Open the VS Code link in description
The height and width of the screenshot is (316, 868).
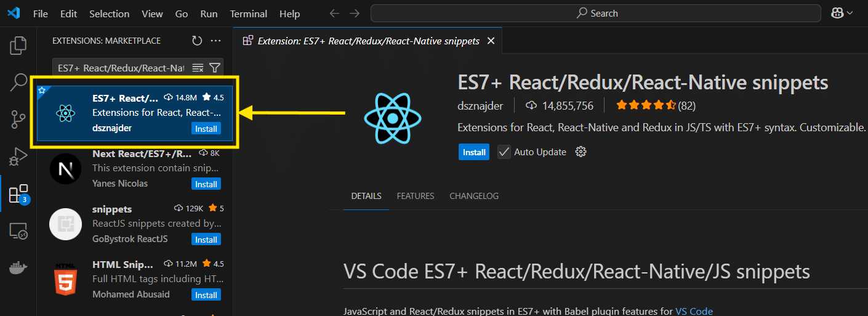pyautogui.click(x=694, y=311)
